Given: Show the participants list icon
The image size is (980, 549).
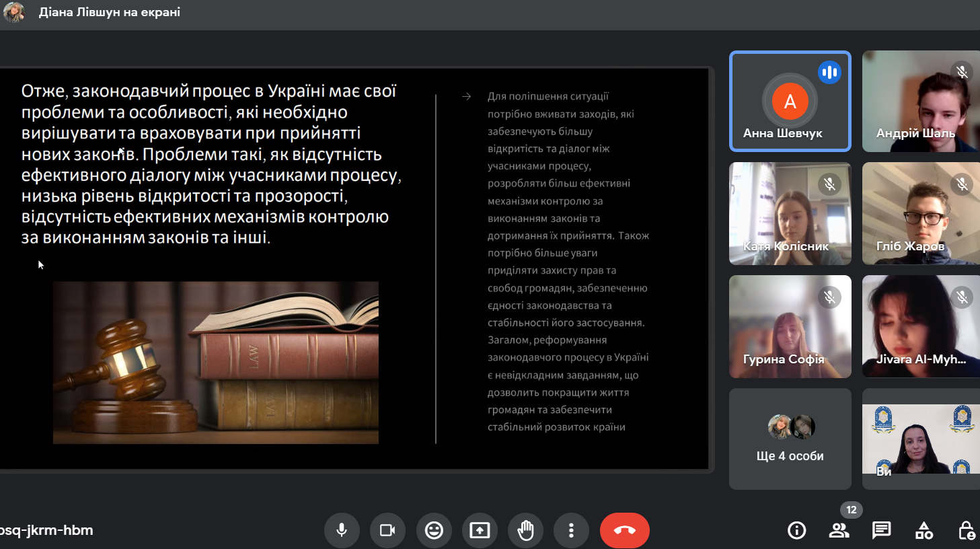Looking at the screenshot, I should (839, 530).
